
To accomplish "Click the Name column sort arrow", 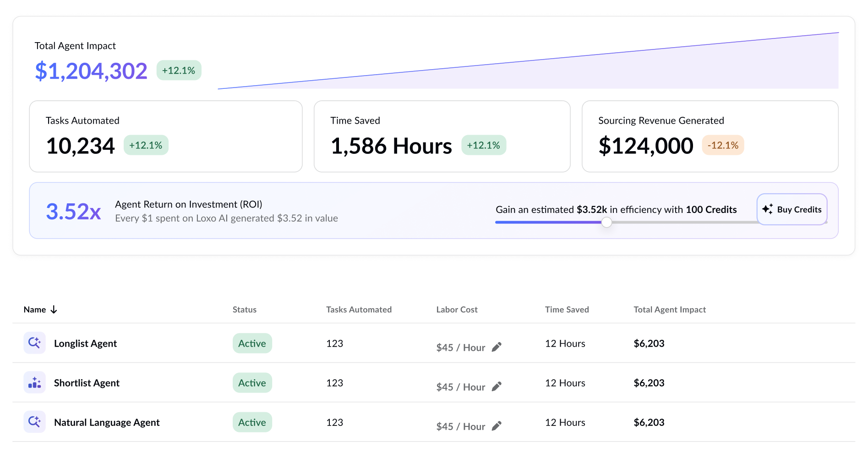I will click(54, 310).
